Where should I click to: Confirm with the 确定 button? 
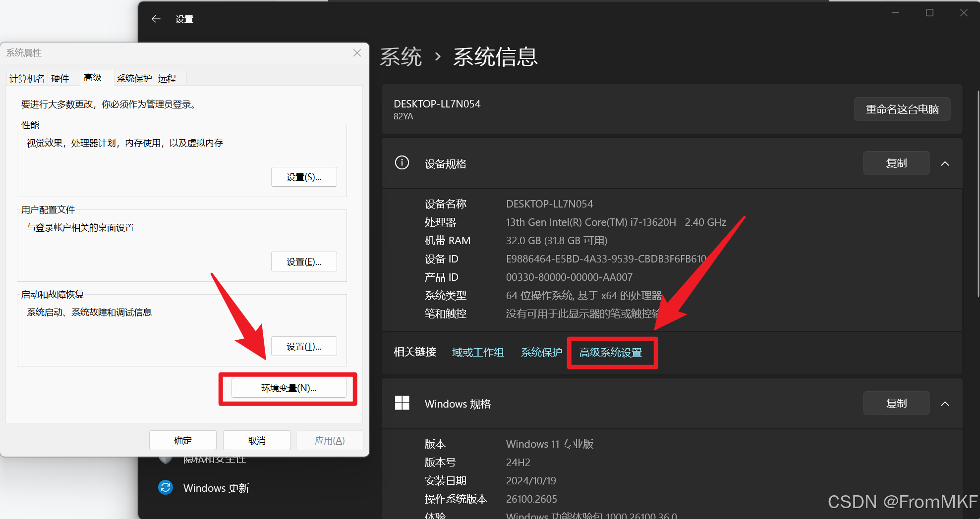click(x=183, y=440)
